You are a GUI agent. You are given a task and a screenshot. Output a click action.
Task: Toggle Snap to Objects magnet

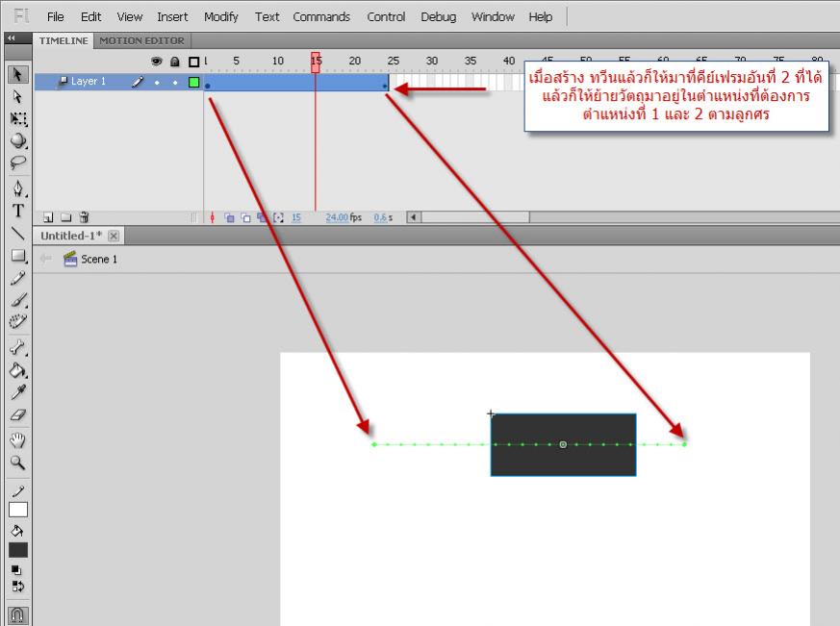coord(17,614)
